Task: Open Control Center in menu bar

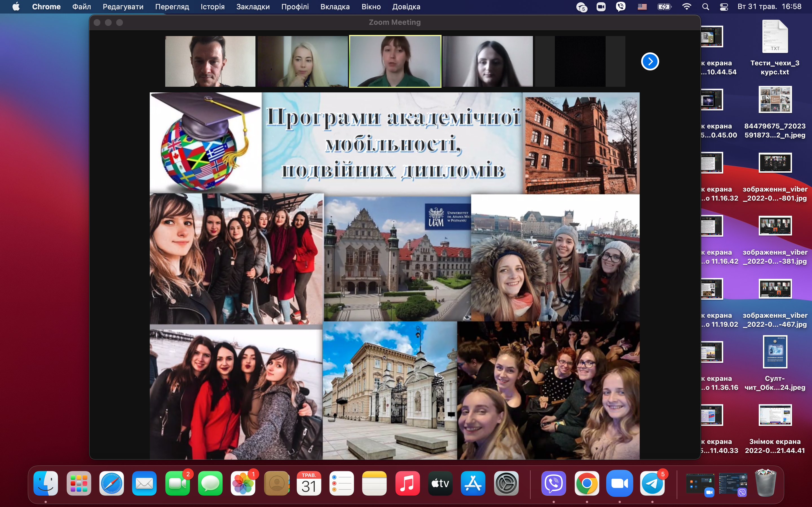Action: [x=724, y=7]
